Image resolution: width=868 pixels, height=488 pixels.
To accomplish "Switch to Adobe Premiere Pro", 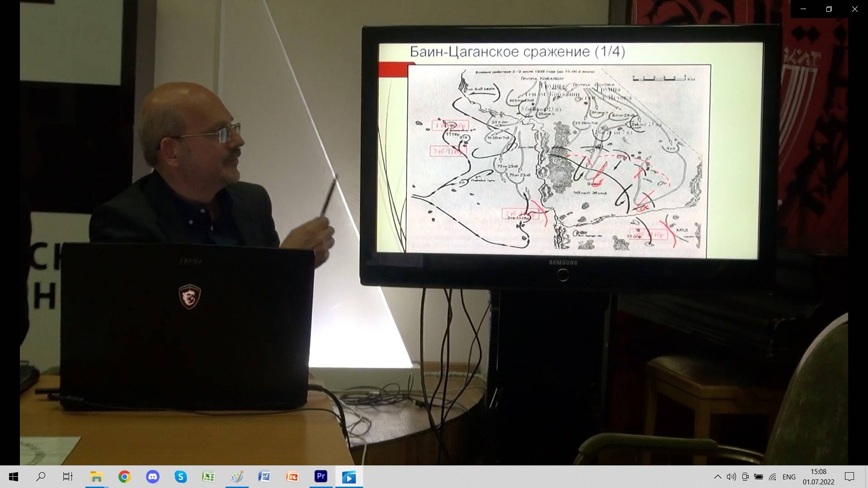I will coord(321,477).
